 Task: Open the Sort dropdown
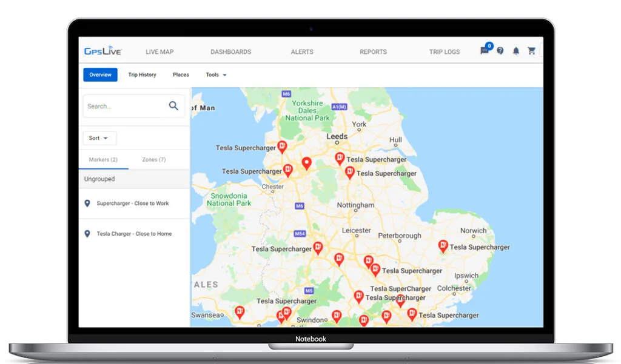(x=99, y=138)
